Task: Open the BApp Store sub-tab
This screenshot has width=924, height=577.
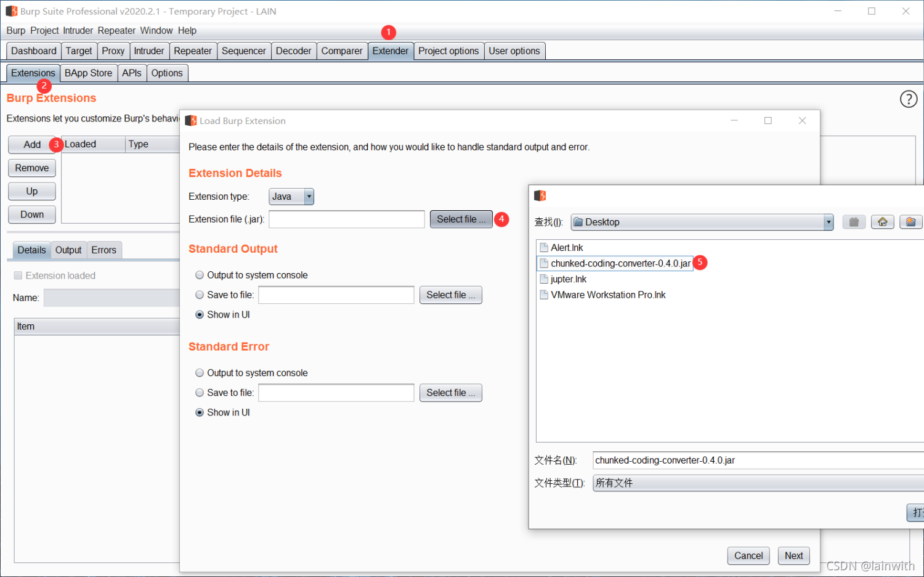Action: [x=89, y=73]
